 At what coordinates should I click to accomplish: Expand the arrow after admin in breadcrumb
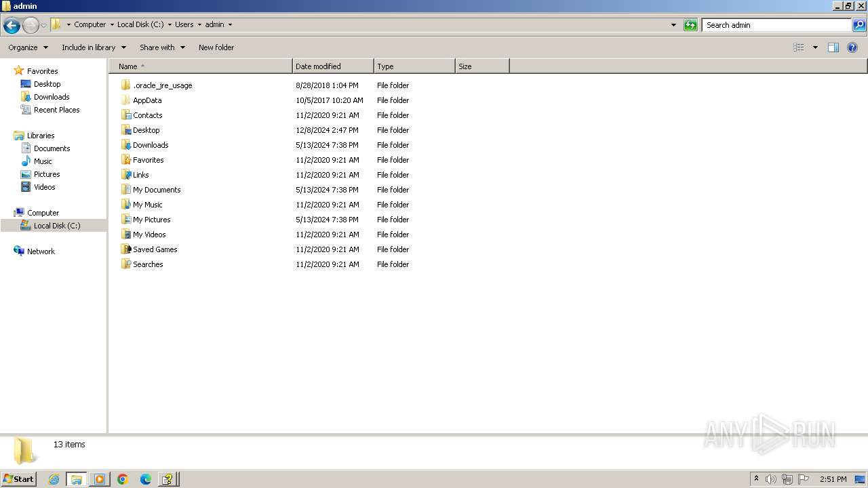pyautogui.click(x=230, y=25)
